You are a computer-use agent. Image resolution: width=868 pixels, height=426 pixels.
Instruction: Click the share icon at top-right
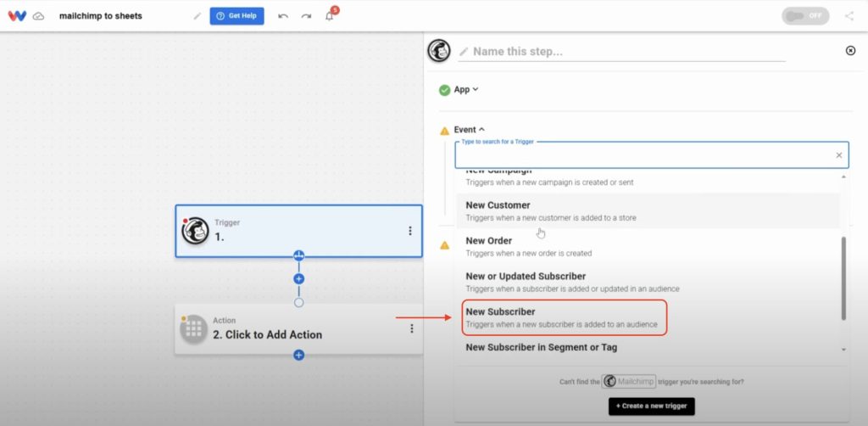[x=849, y=16]
